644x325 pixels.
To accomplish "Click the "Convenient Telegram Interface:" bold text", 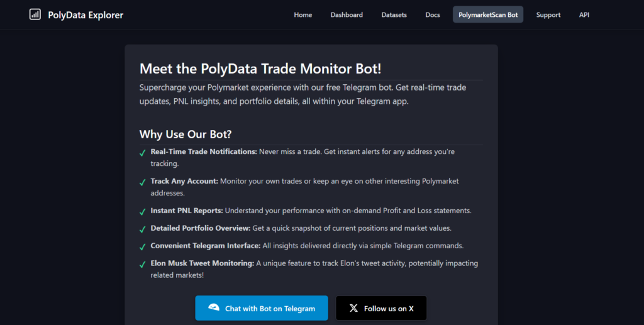I will tap(206, 246).
